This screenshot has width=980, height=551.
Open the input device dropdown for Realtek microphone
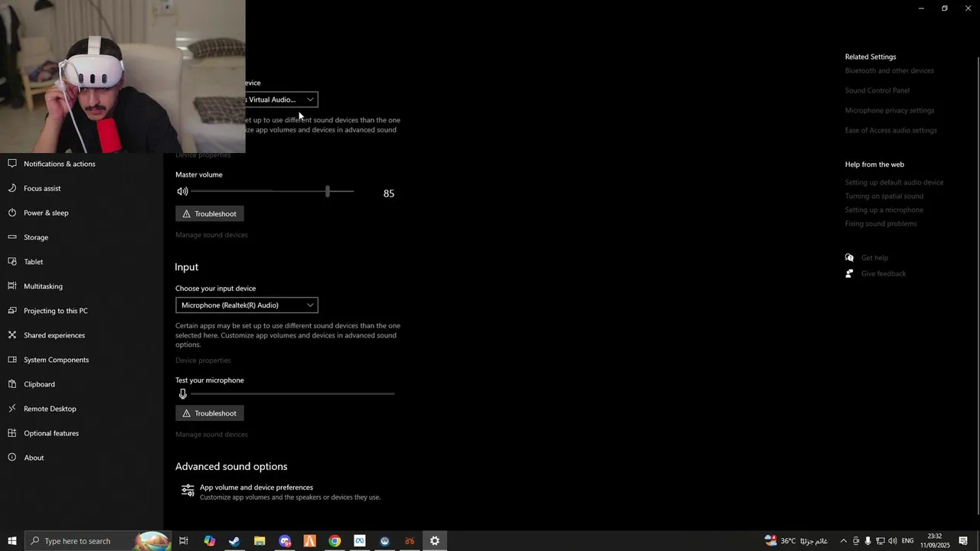pos(247,305)
